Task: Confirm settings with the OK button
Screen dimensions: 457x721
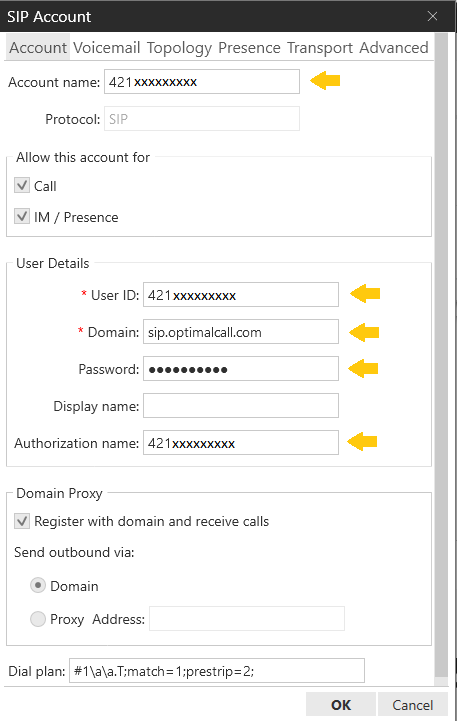Action: (x=341, y=705)
